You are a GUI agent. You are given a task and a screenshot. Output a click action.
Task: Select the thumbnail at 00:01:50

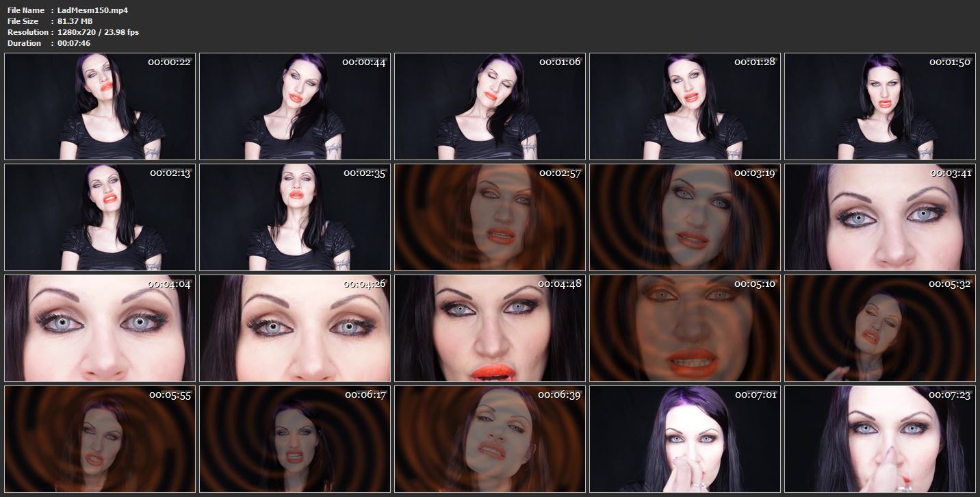pyautogui.click(x=880, y=107)
